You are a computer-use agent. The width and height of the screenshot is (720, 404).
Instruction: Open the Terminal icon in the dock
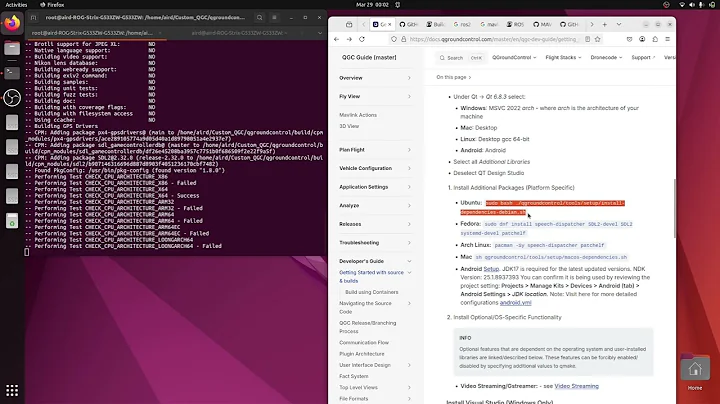[12, 73]
